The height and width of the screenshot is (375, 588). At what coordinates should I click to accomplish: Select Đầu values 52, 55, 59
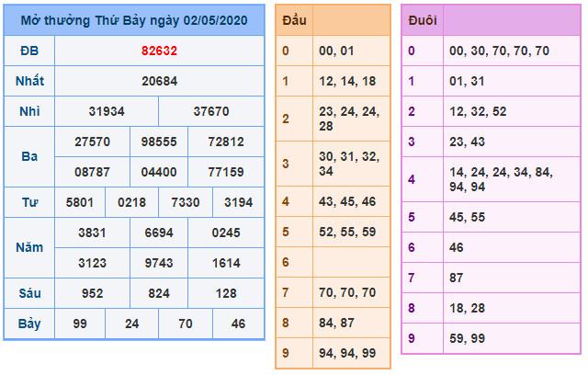[347, 232]
